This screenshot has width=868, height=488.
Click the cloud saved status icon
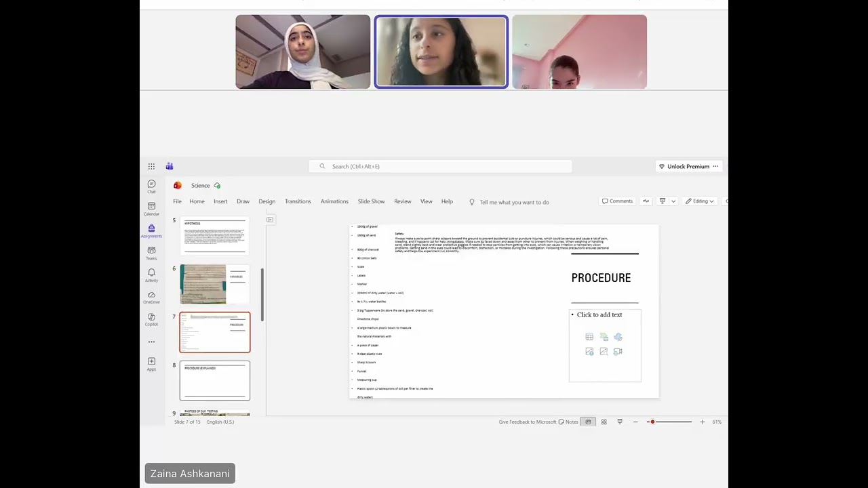pyautogui.click(x=217, y=185)
